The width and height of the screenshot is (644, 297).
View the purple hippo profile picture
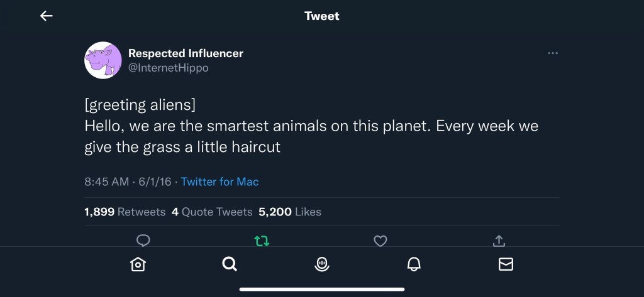click(103, 60)
